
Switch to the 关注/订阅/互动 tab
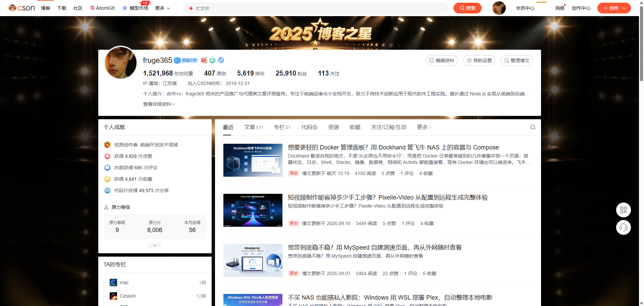click(x=389, y=127)
